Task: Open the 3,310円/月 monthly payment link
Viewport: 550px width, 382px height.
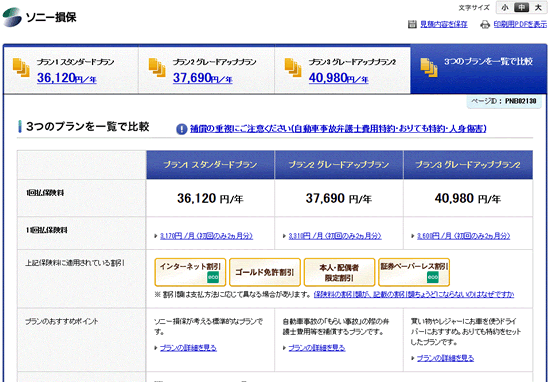Action: pos(335,236)
